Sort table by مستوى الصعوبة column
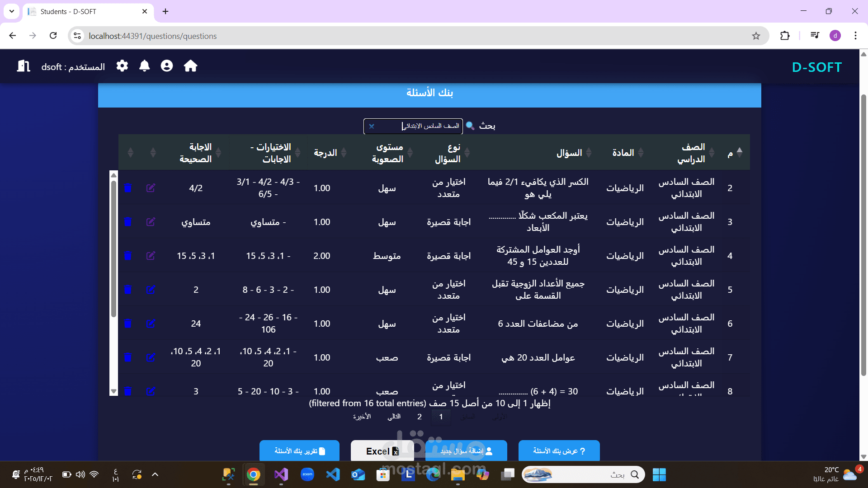 coord(388,153)
